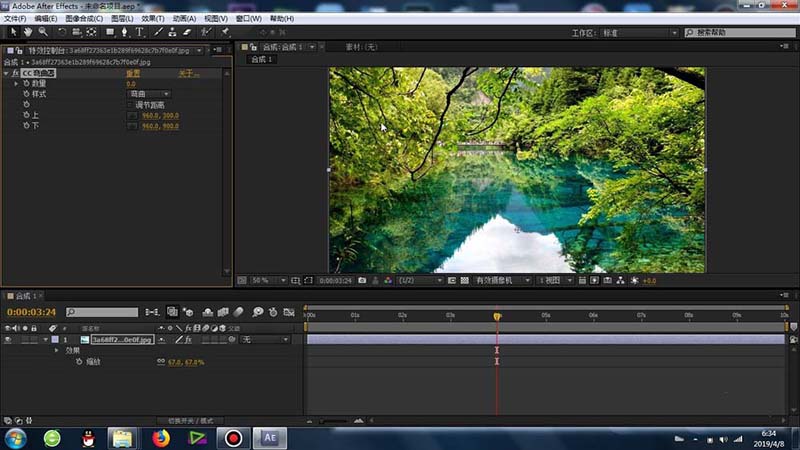This screenshot has width=800, height=450.
Task: Toggle stopwatch for 缩放 scale property
Action: click(x=79, y=362)
